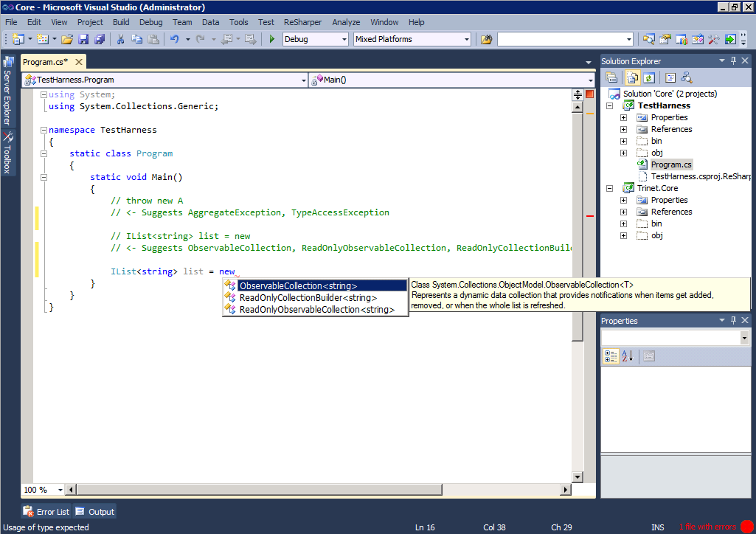This screenshot has width=756, height=534.
Task: Open the ReSharper menu
Action: 303,22
